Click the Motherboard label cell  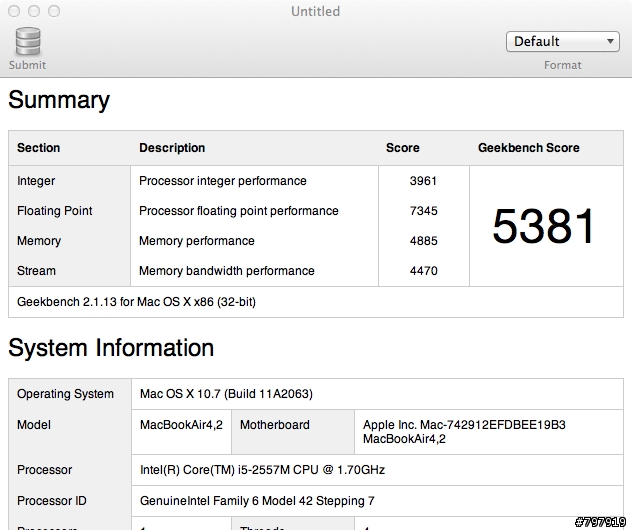coord(275,425)
